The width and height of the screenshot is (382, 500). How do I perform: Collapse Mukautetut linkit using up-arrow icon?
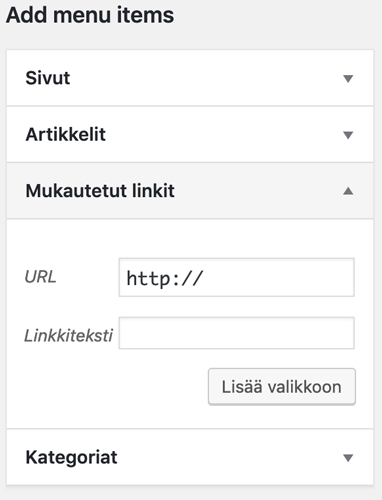pos(348,191)
